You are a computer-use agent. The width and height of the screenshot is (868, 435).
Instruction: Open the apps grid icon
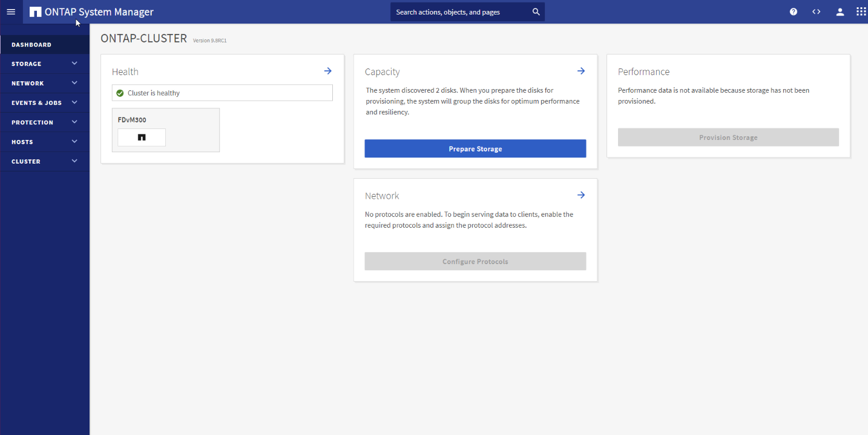(x=861, y=12)
